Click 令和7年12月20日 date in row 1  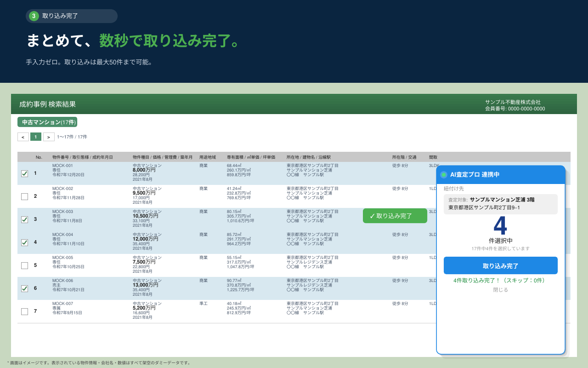click(68, 175)
